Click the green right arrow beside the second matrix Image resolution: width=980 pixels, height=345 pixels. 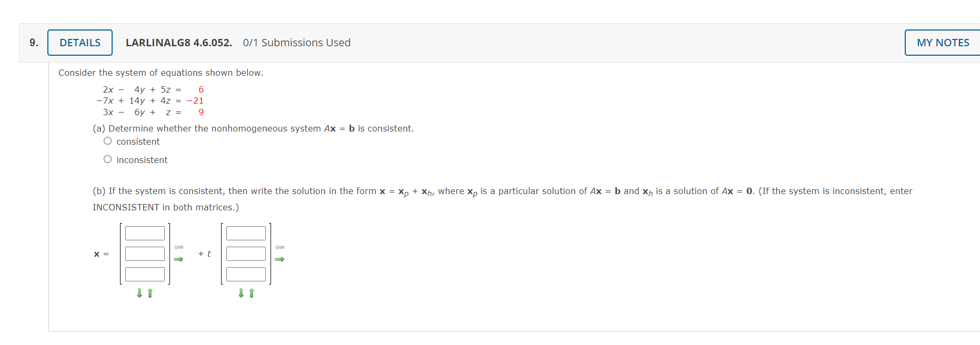click(x=280, y=259)
